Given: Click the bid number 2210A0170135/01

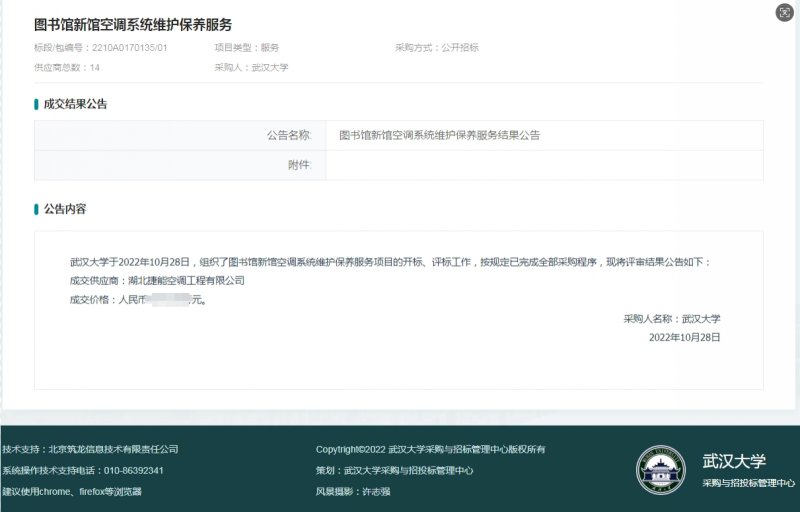Looking at the screenshot, I should tap(129, 47).
